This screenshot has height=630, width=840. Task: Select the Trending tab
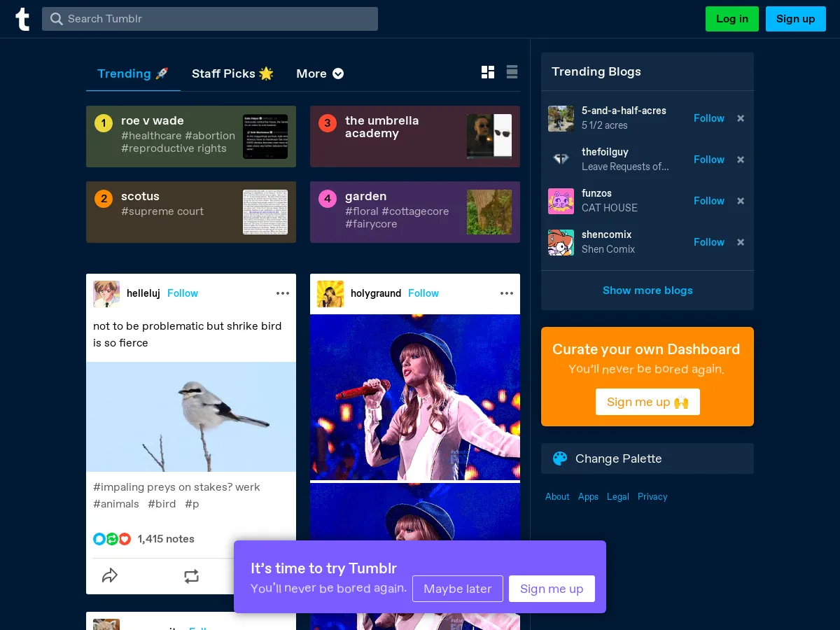point(132,73)
